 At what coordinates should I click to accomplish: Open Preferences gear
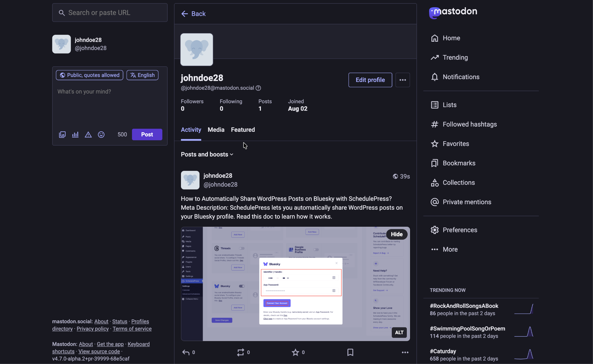(454, 230)
